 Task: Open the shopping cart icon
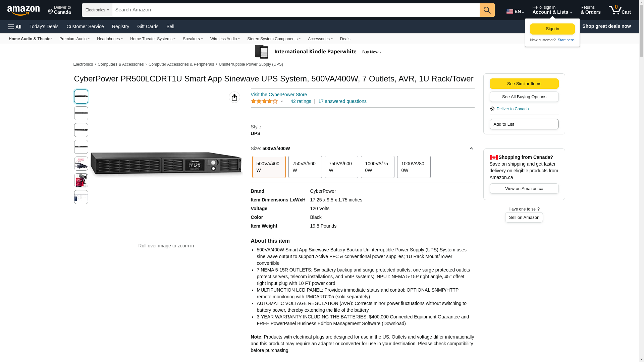(x=619, y=10)
